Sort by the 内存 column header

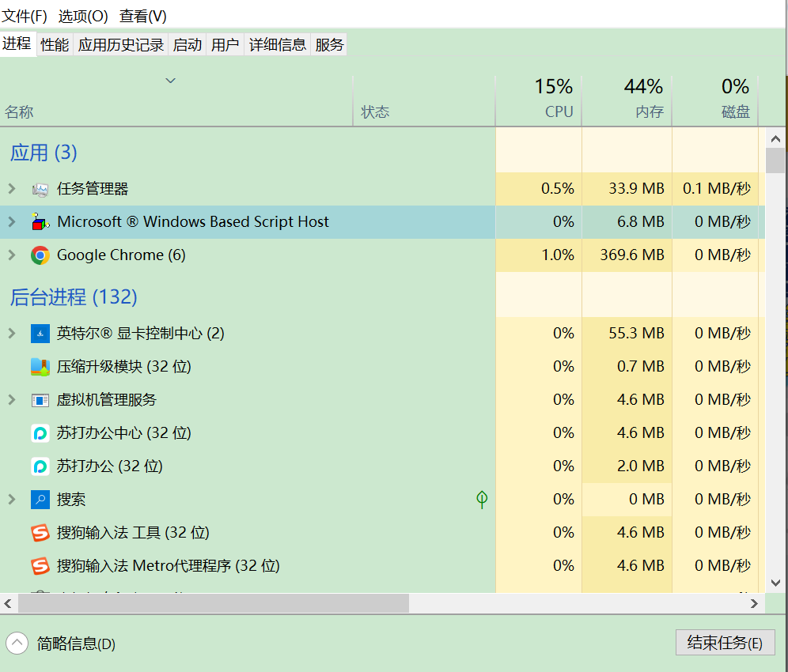tap(650, 111)
